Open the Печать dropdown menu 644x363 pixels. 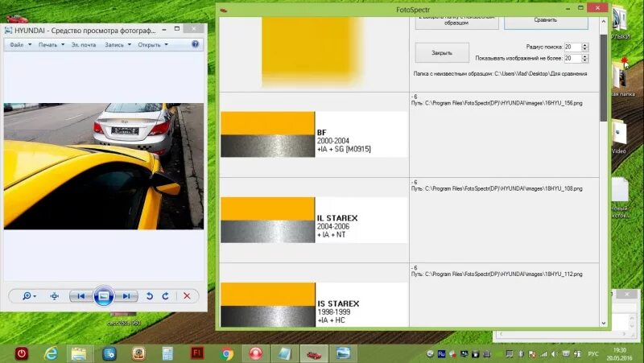[x=52, y=45]
